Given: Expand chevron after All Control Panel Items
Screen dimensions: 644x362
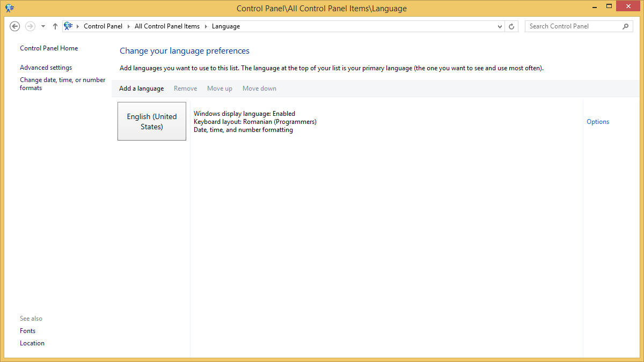Looking at the screenshot, I should (206, 26).
